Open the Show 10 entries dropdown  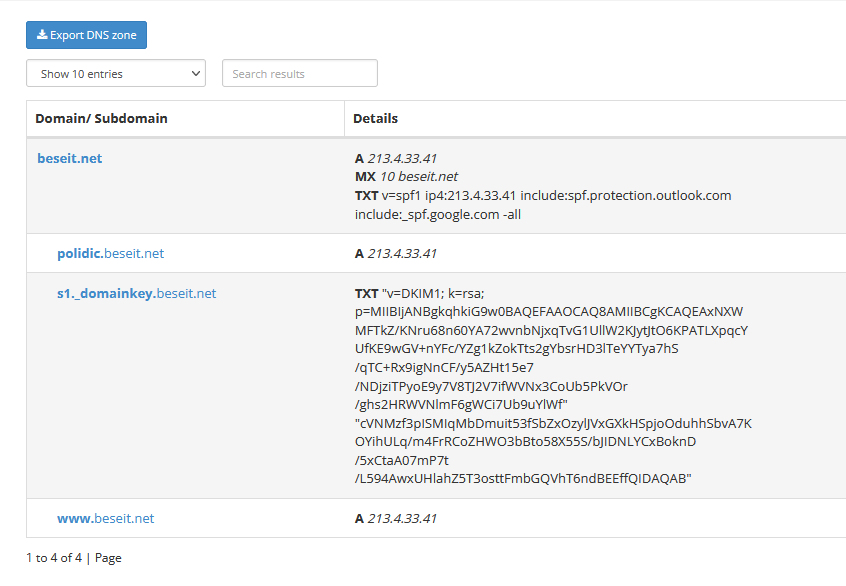pyautogui.click(x=115, y=74)
